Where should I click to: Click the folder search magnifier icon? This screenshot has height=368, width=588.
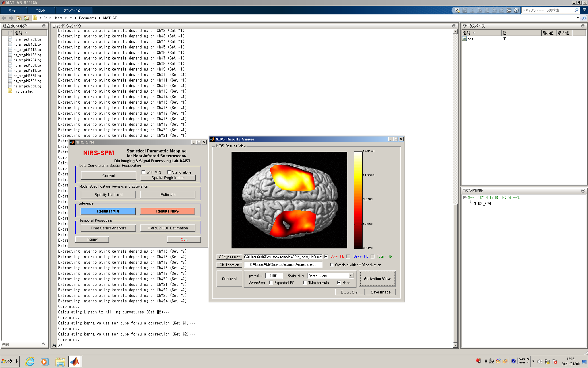pos(584,18)
